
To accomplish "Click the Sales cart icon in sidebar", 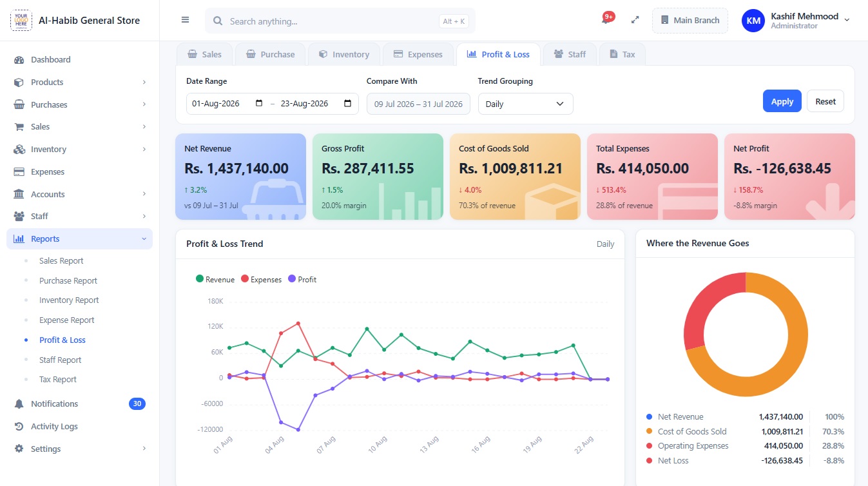I will coord(19,127).
